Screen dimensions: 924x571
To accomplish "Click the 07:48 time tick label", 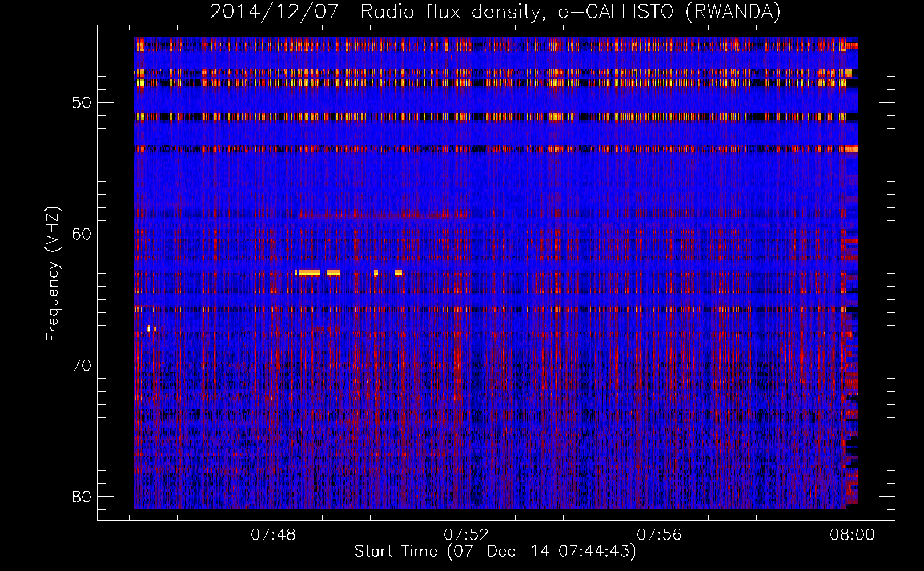I will [x=274, y=535].
